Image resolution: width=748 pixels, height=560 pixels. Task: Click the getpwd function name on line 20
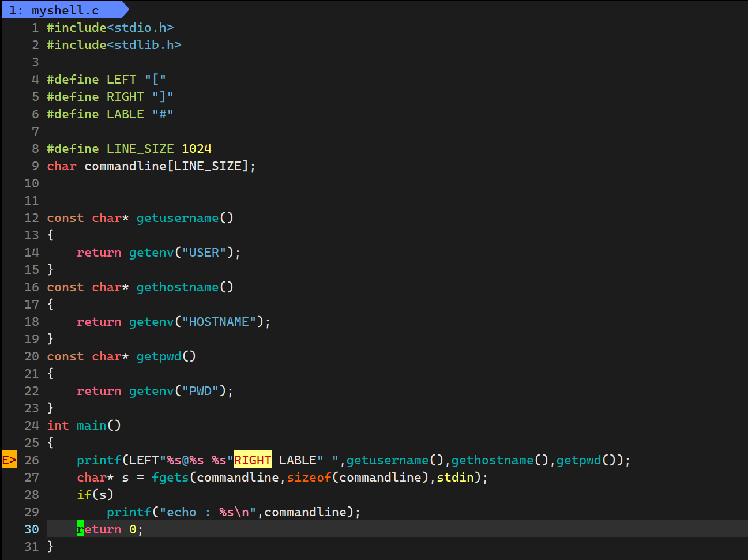coord(159,356)
